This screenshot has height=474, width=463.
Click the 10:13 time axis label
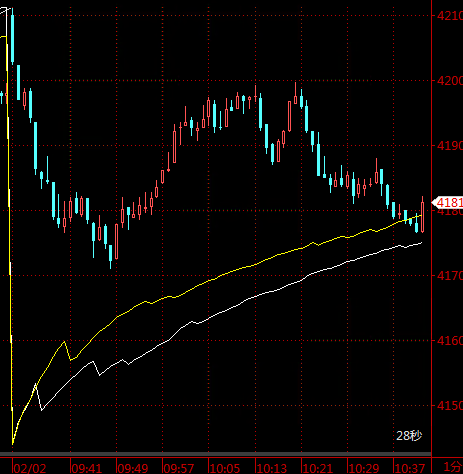point(271,468)
